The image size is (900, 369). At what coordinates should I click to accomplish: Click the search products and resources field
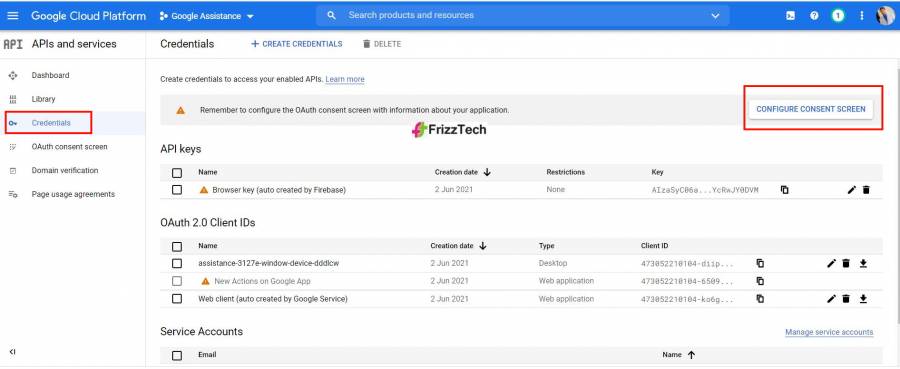pyautogui.click(x=522, y=15)
